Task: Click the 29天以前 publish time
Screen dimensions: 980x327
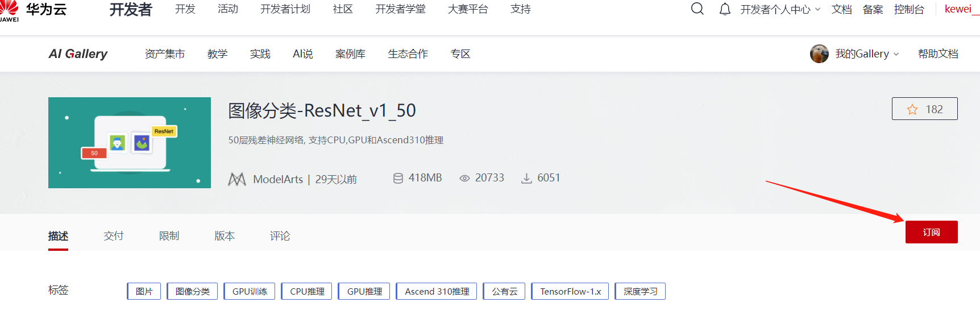Action: (x=336, y=179)
